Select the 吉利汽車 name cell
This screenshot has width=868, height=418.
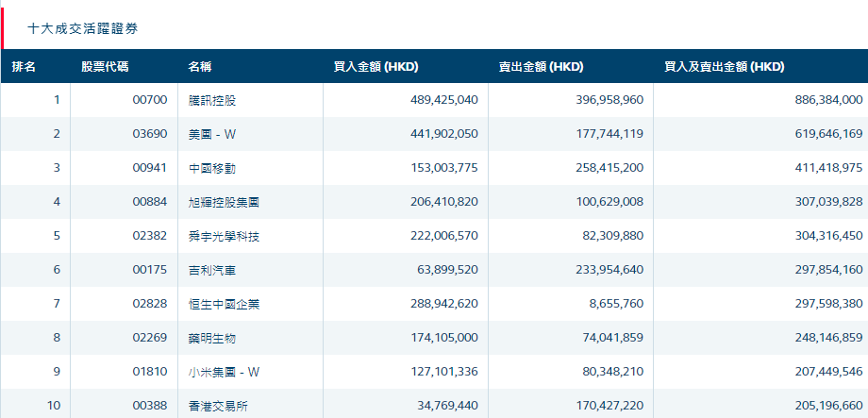212,270
